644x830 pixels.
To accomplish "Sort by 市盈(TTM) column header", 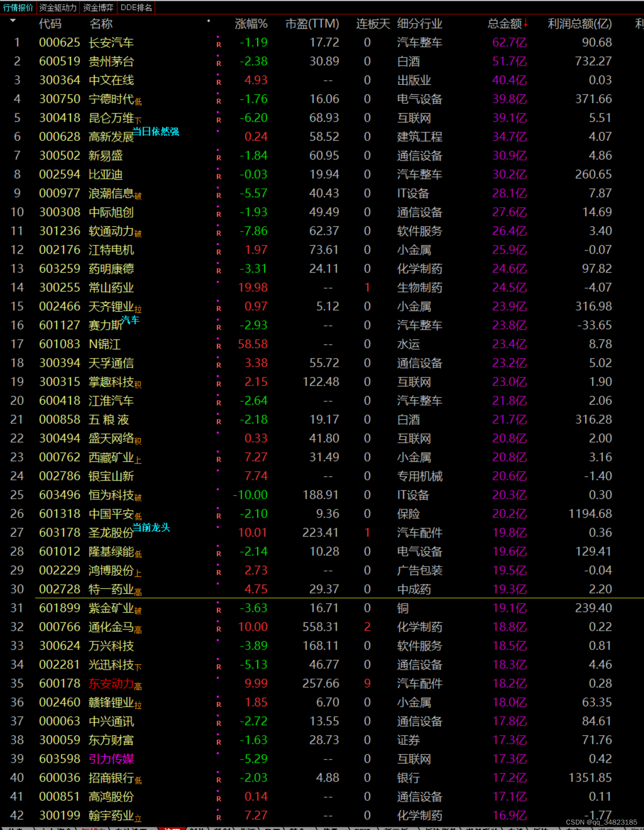I will pyautogui.click(x=312, y=24).
